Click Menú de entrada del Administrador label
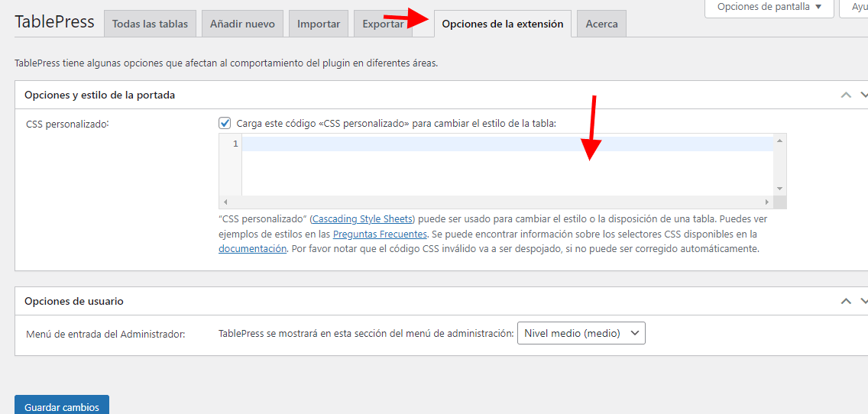The width and height of the screenshot is (868, 414). (105, 334)
